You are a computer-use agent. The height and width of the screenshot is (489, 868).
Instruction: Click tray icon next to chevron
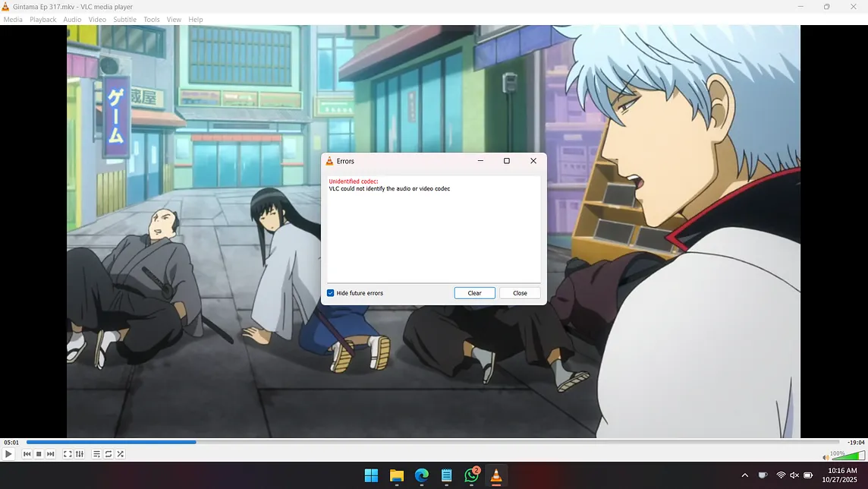click(763, 475)
